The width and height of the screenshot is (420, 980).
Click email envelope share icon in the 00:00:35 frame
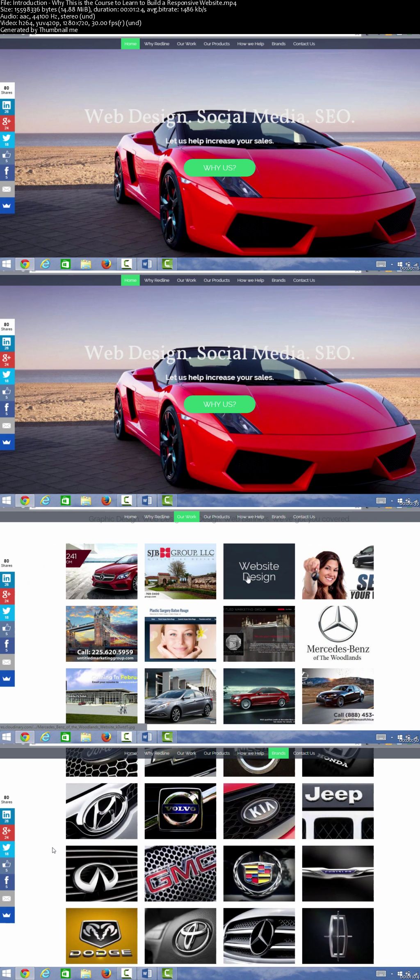7,425
